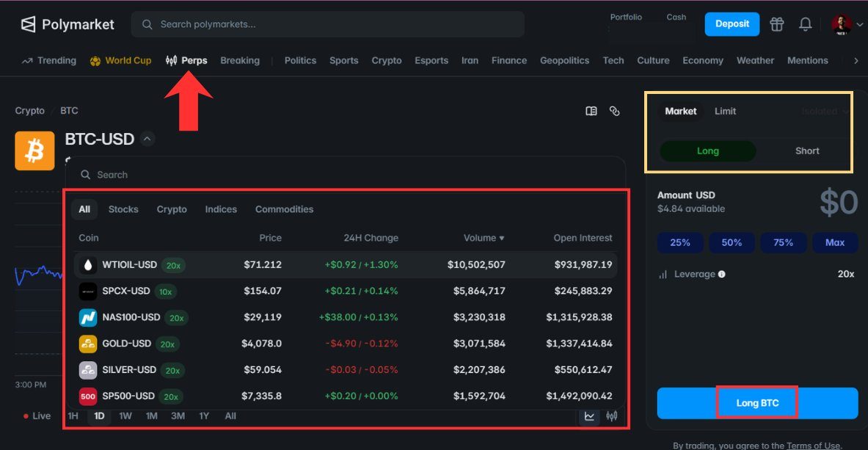Click the Polymarket logo

[68, 24]
